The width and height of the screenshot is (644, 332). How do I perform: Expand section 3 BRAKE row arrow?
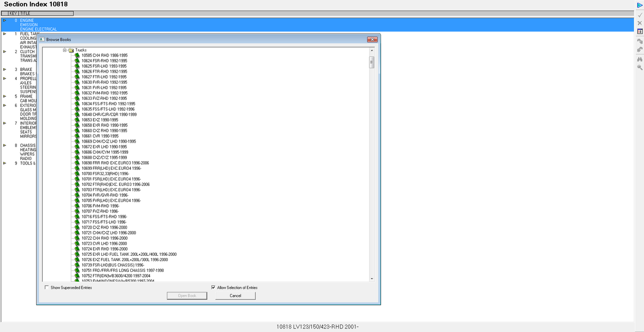click(5, 70)
